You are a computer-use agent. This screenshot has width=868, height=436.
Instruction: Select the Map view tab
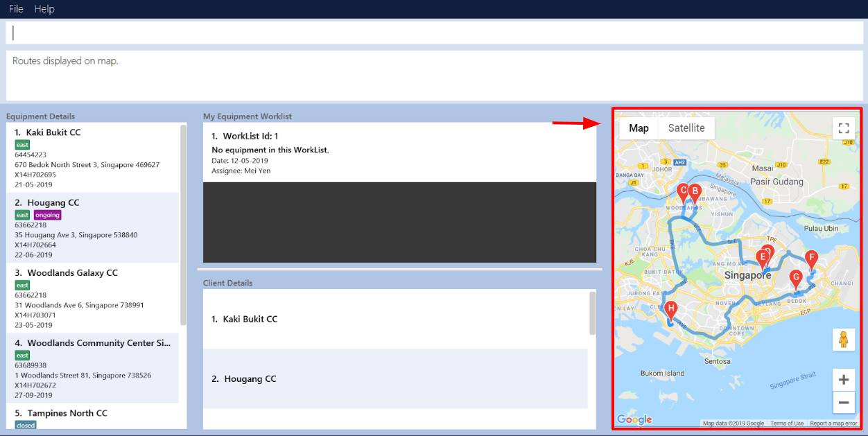pos(639,128)
